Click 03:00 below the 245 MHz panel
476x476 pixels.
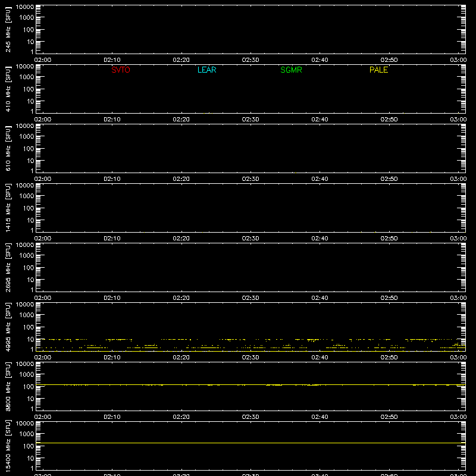pyautogui.click(x=458, y=60)
